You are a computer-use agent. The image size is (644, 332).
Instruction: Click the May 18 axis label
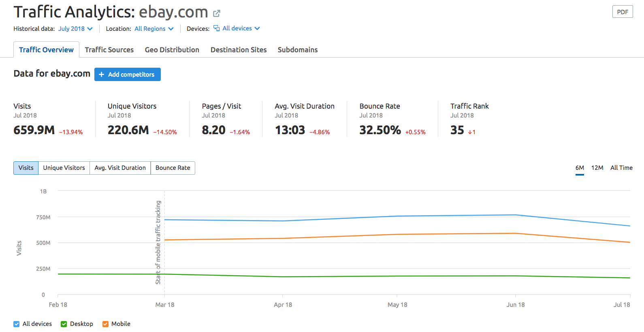(397, 305)
